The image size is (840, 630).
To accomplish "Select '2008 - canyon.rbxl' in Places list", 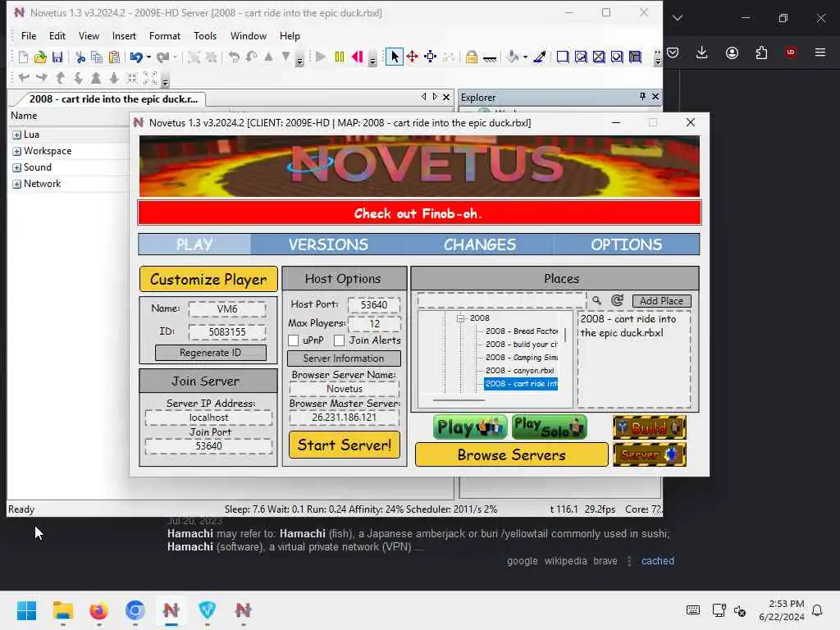I will point(519,371).
